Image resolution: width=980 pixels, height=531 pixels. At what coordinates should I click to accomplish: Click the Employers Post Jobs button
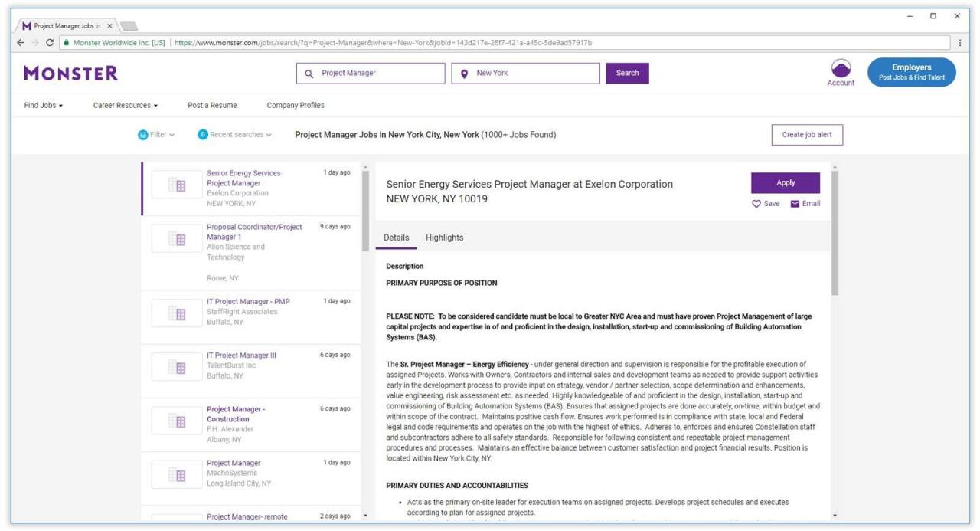pos(911,72)
